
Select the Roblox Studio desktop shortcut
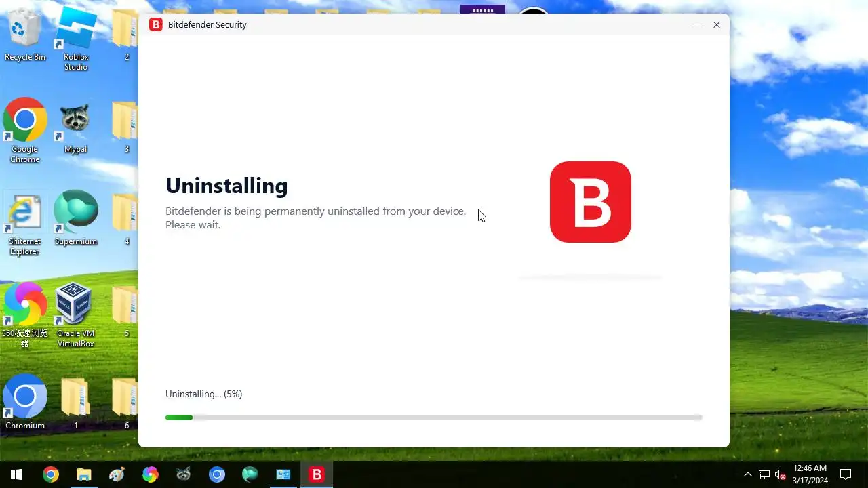pyautogui.click(x=76, y=39)
